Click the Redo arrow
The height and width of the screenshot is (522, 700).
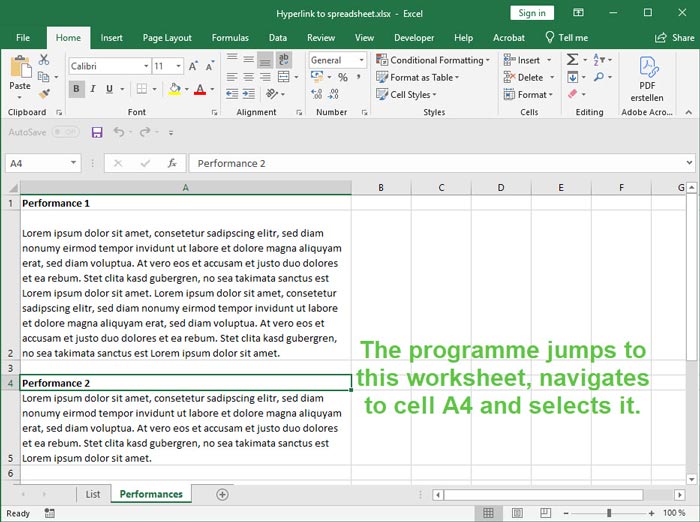point(145,132)
